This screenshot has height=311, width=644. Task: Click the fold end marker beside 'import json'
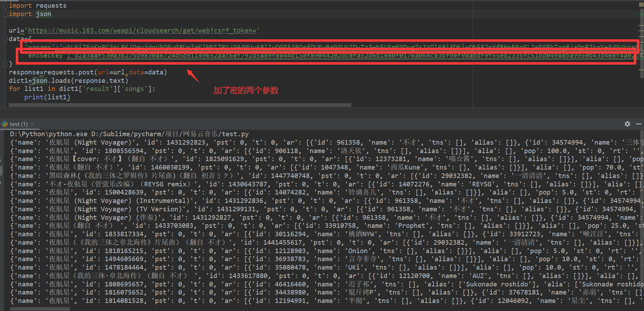[x=5, y=14]
